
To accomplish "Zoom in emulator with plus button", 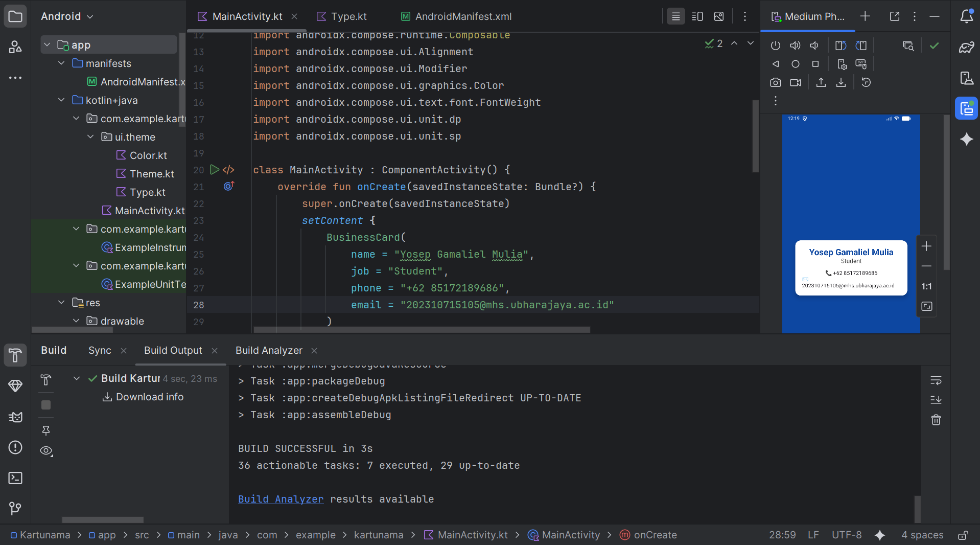I will (926, 246).
